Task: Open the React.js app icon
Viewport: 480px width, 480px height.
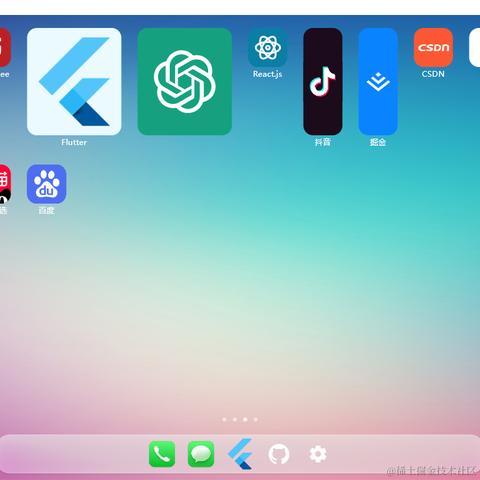Action: pyautogui.click(x=267, y=47)
